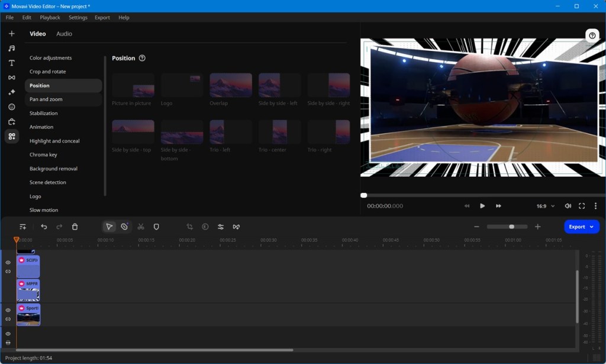Mute preview volume speaker
Screen dimensions: 606x364
point(568,206)
